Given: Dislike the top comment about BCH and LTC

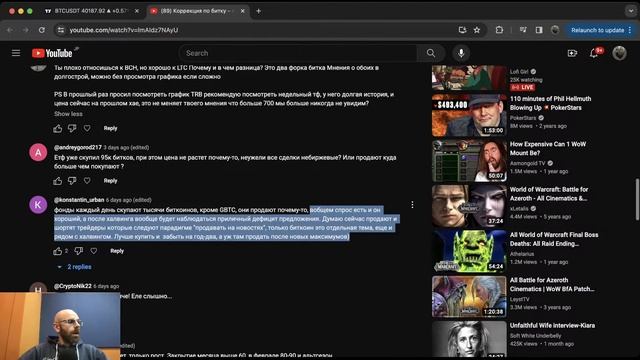Looking at the screenshot, I should pos(72,128).
